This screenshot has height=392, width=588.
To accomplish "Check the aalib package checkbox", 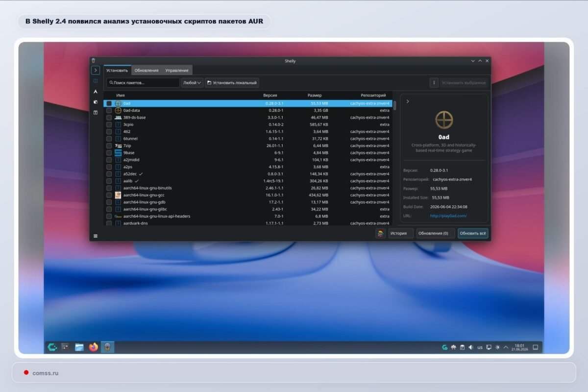I will 109,181.
